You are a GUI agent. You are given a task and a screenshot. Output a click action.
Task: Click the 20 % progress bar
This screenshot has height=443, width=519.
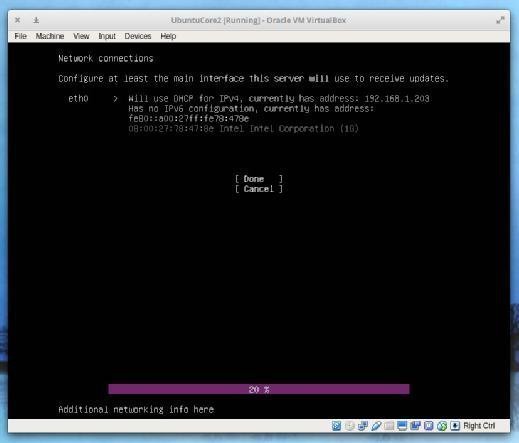259,389
